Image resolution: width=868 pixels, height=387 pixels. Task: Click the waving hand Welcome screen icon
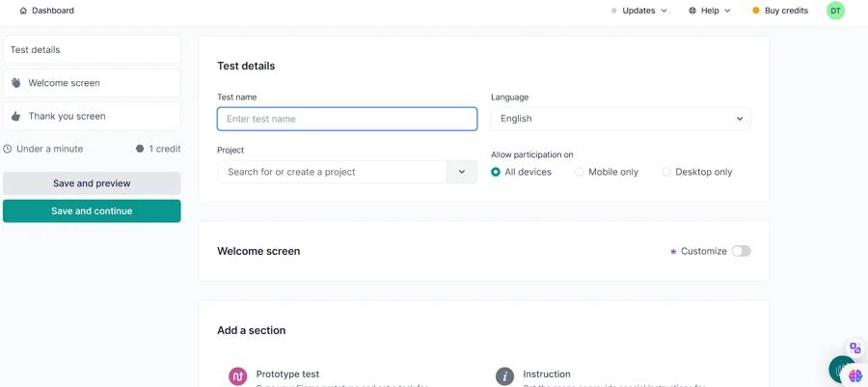[15, 83]
